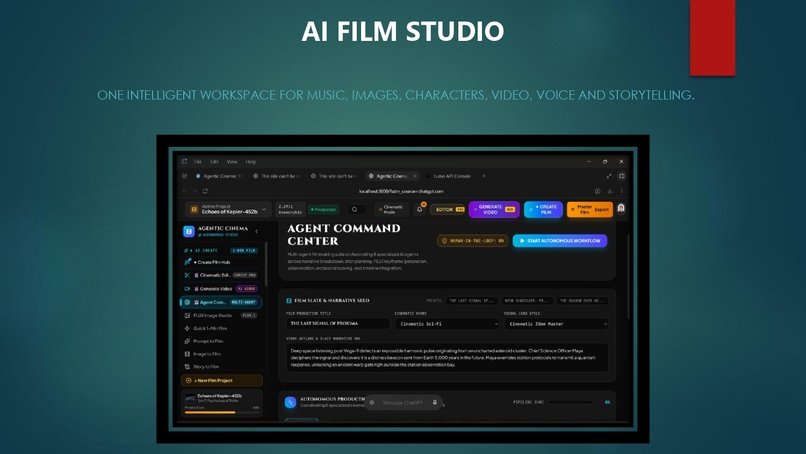Select the first "This site can't be" tab

pos(277,176)
